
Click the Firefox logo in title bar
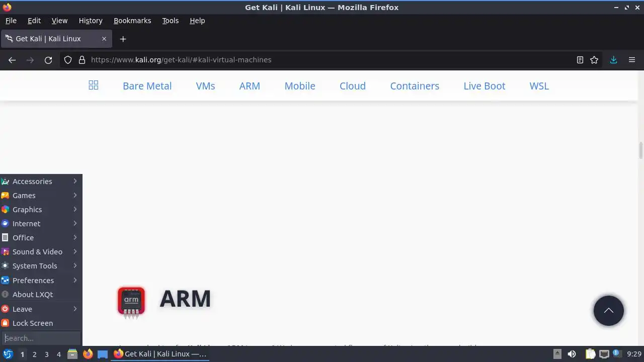coord(7,7)
